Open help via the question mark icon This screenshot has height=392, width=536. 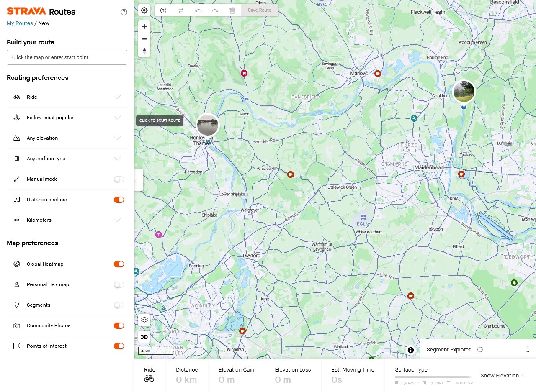point(124,12)
